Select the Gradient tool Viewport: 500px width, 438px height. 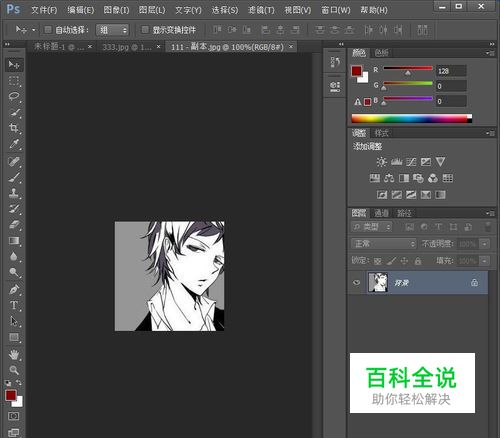14,241
